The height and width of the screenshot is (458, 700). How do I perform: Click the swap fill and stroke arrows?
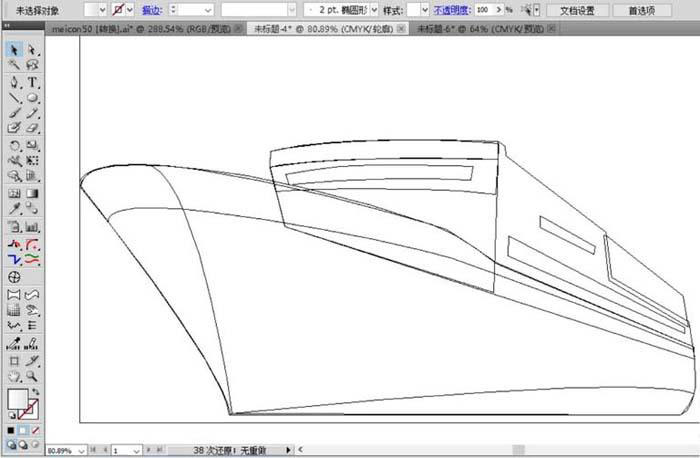35,391
